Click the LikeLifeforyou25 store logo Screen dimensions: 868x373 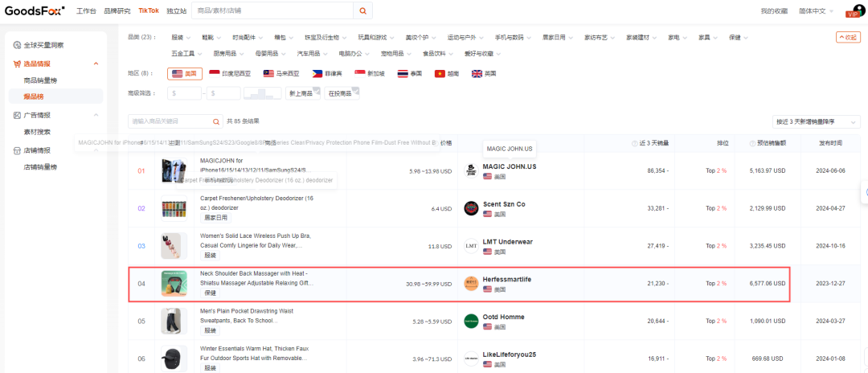[471, 359]
